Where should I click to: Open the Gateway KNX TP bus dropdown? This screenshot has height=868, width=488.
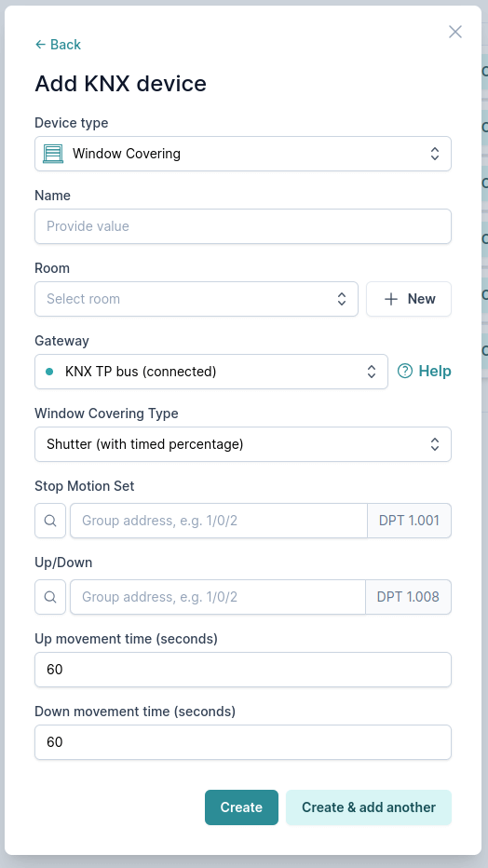click(x=211, y=372)
